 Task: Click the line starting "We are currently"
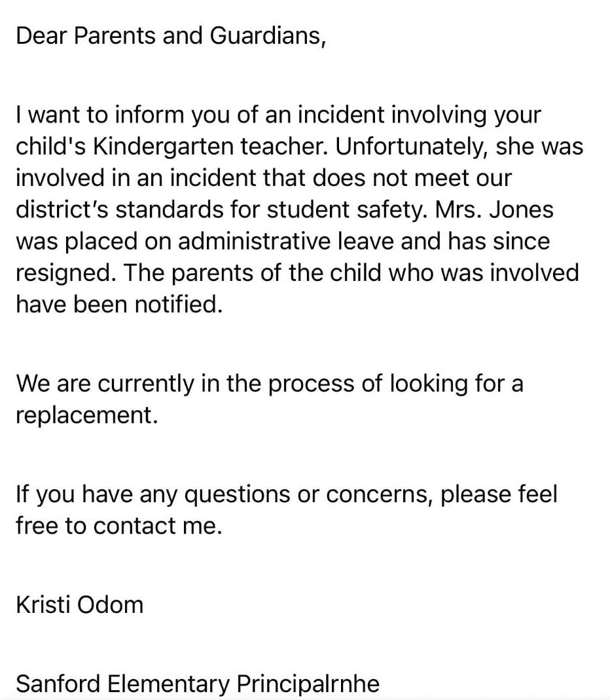tap(269, 383)
